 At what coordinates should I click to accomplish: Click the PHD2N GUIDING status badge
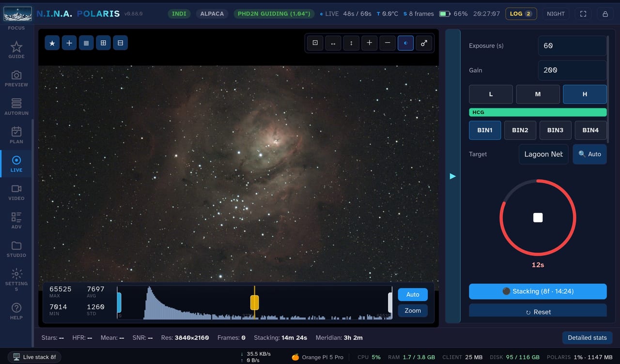(x=274, y=14)
